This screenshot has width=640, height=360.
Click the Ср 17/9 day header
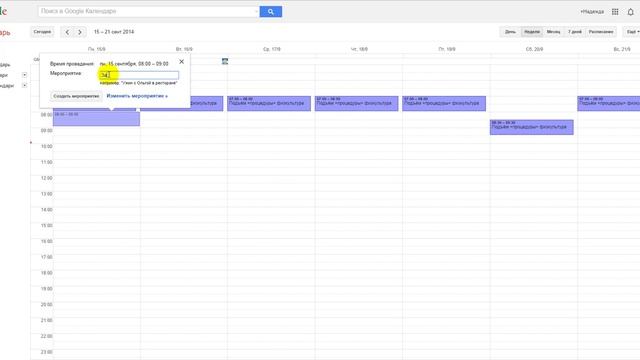click(272, 49)
